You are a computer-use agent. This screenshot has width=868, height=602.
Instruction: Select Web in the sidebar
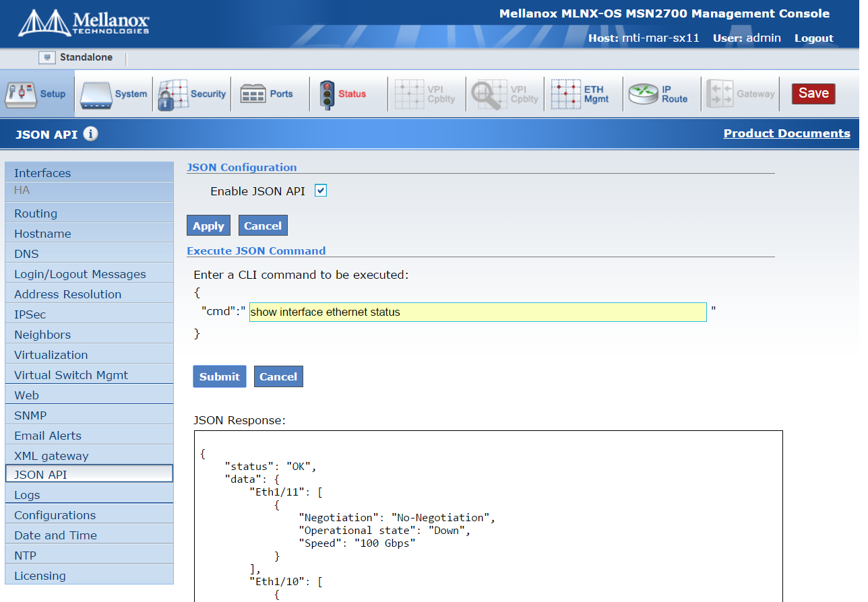(x=89, y=395)
